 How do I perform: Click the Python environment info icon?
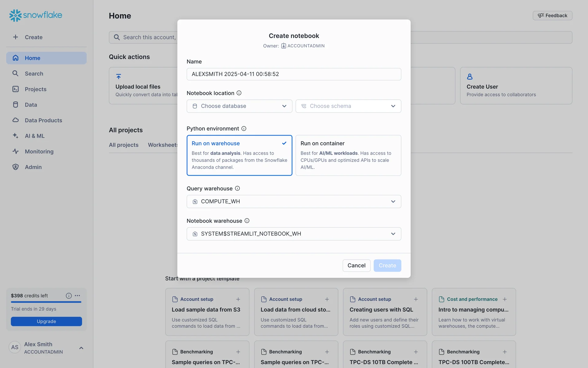tap(244, 128)
